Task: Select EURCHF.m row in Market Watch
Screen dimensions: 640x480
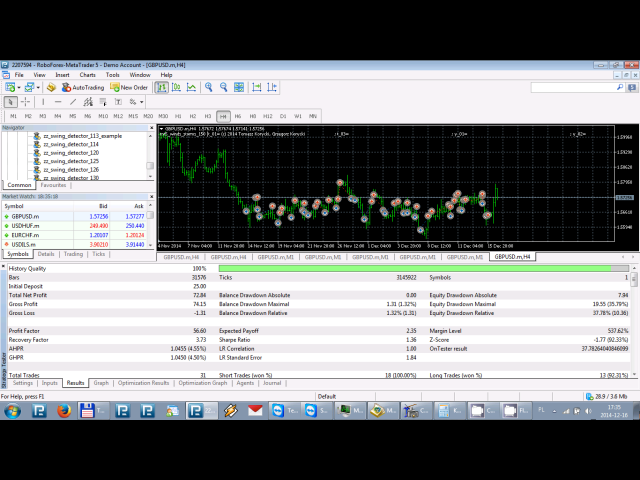Action: point(76,235)
